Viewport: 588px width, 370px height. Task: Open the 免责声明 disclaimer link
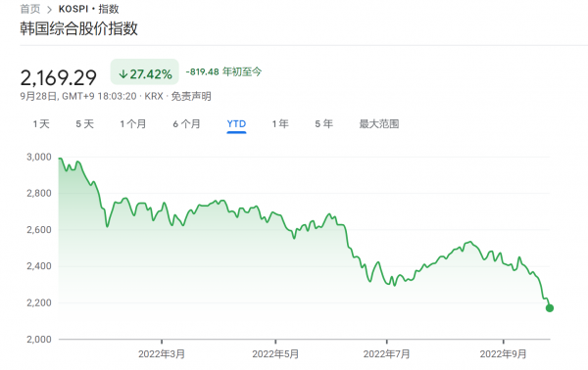(191, 96)
